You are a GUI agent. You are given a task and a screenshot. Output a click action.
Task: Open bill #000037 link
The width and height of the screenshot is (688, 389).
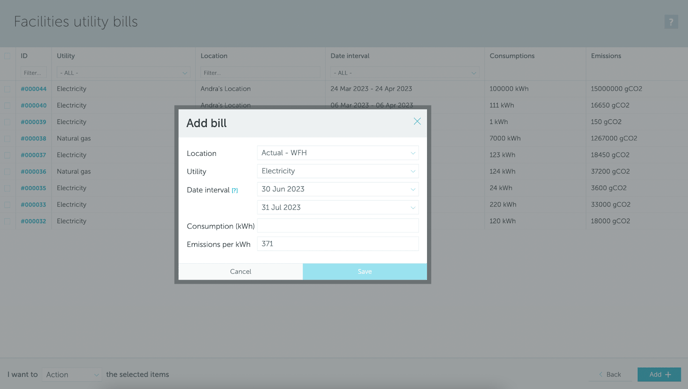point(33,155)
